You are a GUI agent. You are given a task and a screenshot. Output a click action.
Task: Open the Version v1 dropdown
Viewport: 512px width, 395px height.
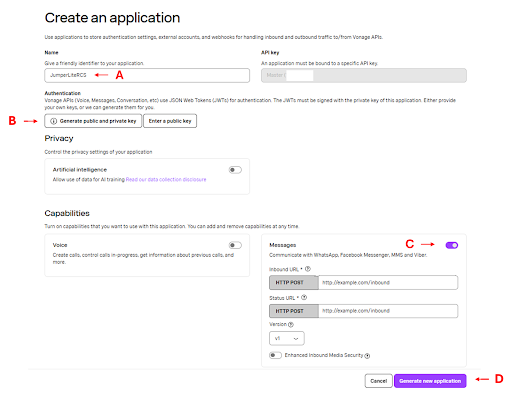[x=287, y=338]
